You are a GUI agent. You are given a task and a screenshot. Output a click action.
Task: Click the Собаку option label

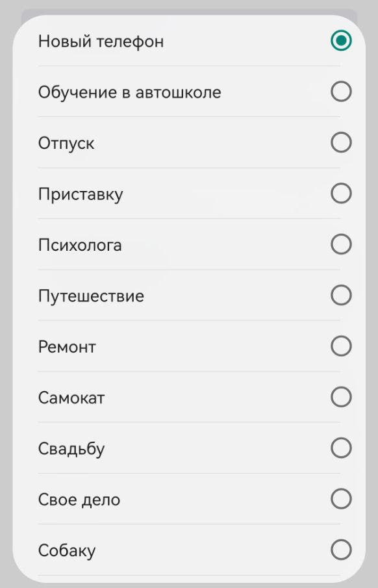[68, 550]
